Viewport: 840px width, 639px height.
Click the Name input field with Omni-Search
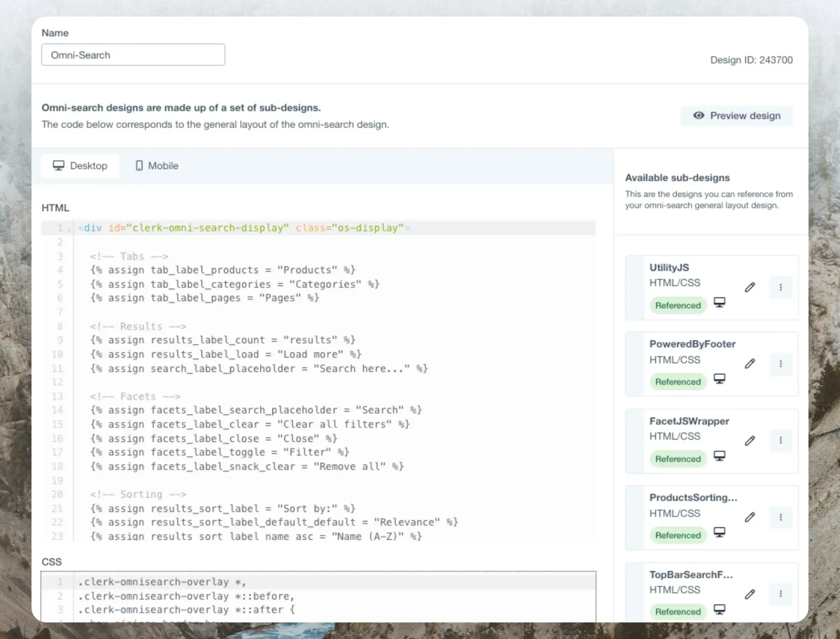tap(133, 55)
